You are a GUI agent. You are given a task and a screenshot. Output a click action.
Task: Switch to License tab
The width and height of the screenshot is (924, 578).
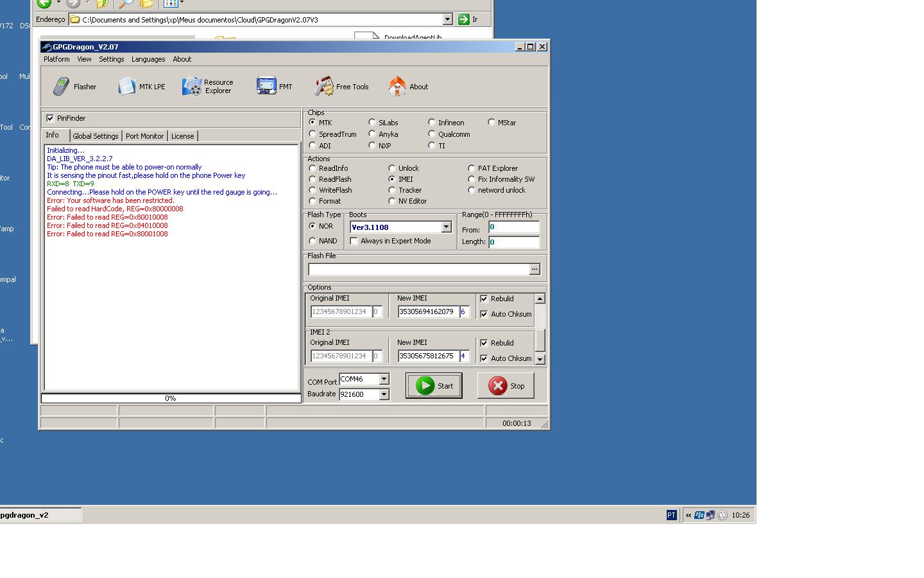click(x=182, y=136)
